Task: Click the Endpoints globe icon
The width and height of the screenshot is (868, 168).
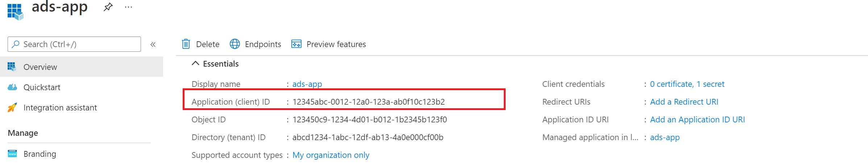Action: [x=235, y=44]
